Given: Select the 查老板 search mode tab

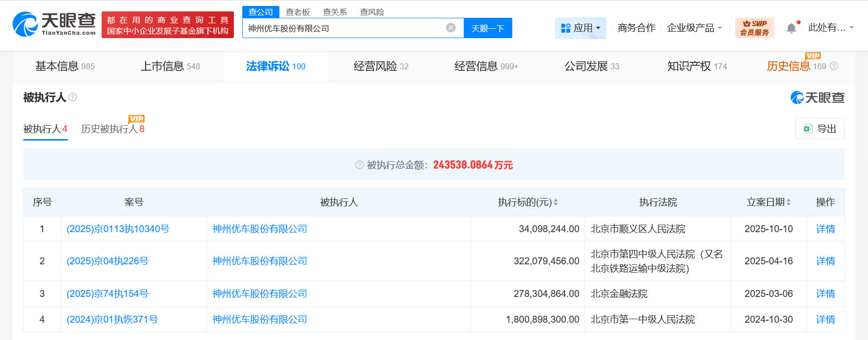Looking at the screenshot, I should [x=298, y=12].
